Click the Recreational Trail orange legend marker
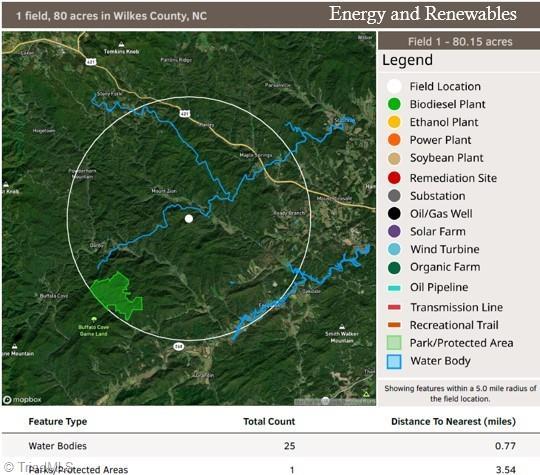540x475 pixels. point(394,325)
